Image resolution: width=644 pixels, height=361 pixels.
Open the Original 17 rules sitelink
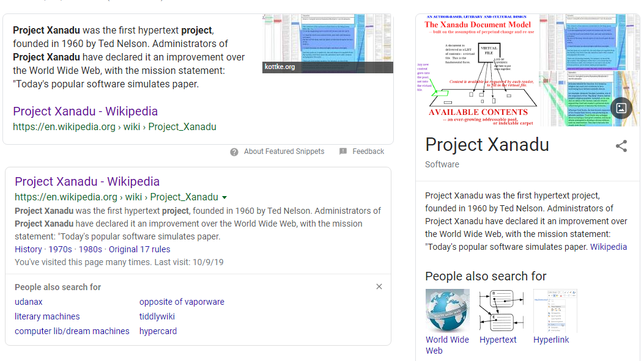pyautogui.click(x=139, y=249)
